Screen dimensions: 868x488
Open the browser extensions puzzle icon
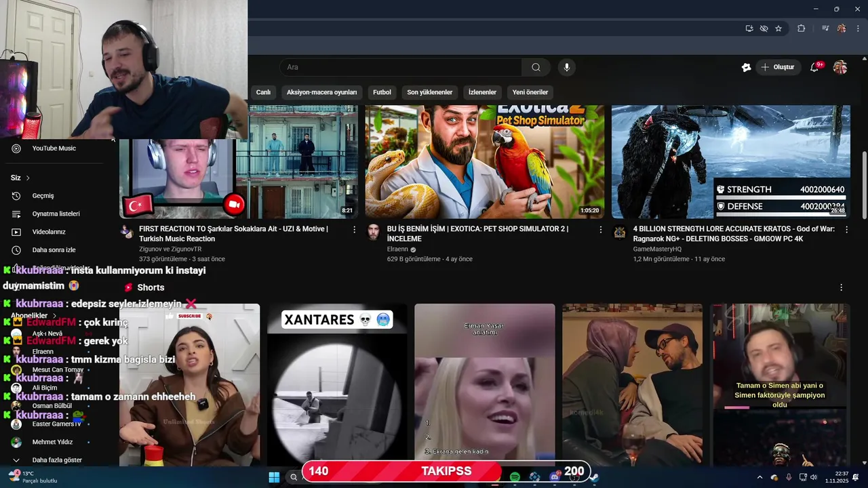coord(801,28)
